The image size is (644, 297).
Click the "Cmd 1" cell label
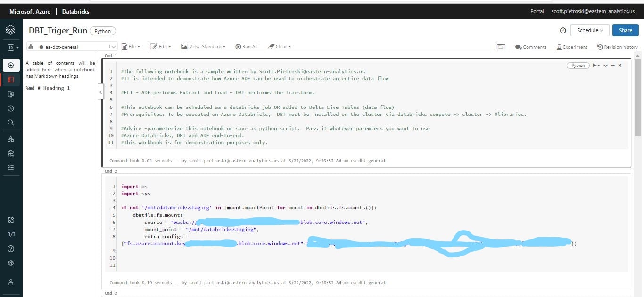[x=111, y=56]
